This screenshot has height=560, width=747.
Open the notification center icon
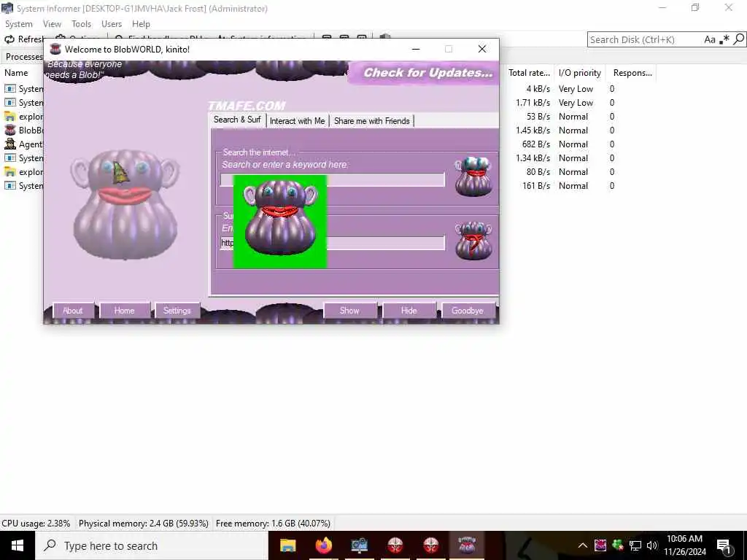(724, 546)
